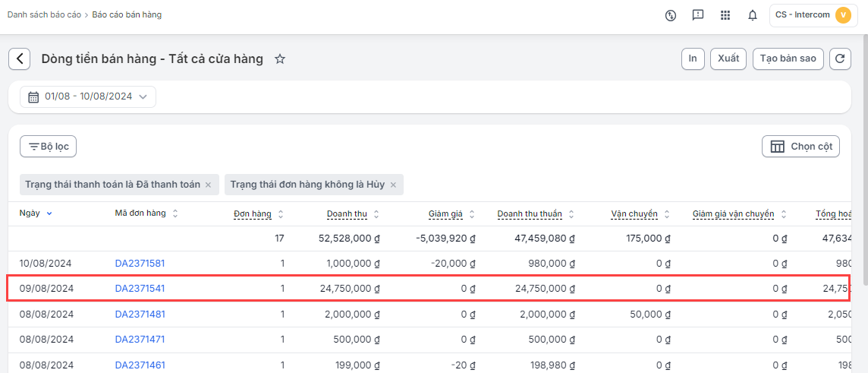Open the 'Bộ lọc' filter panel
868x373 pixels.
tap(49, 147)
